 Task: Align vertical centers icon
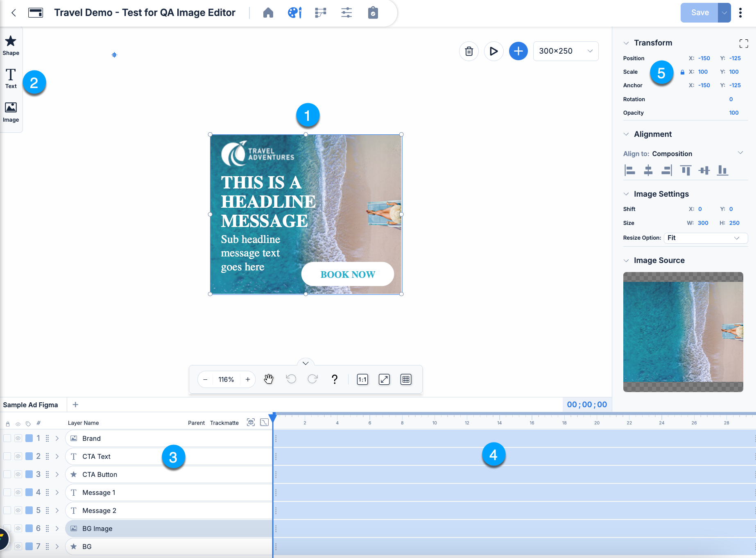click(704, 170)
